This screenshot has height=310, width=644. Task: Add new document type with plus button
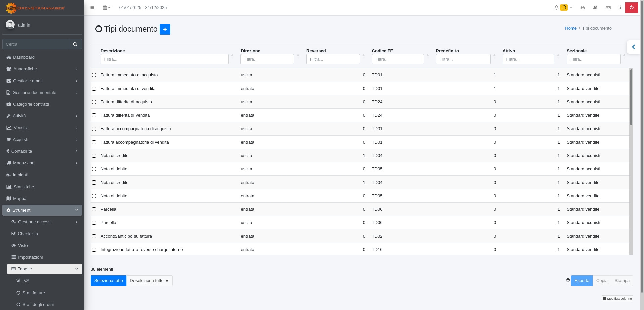(x=165, y=29)
